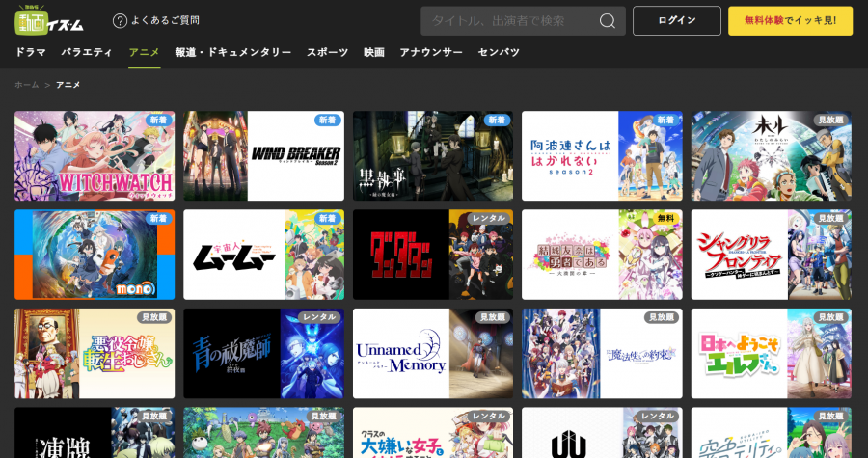Image resolution: width=868 pixels, height=458 pixels.
Task: Click the 無料体験でイッキ見! button
Action: pos(790,21)
